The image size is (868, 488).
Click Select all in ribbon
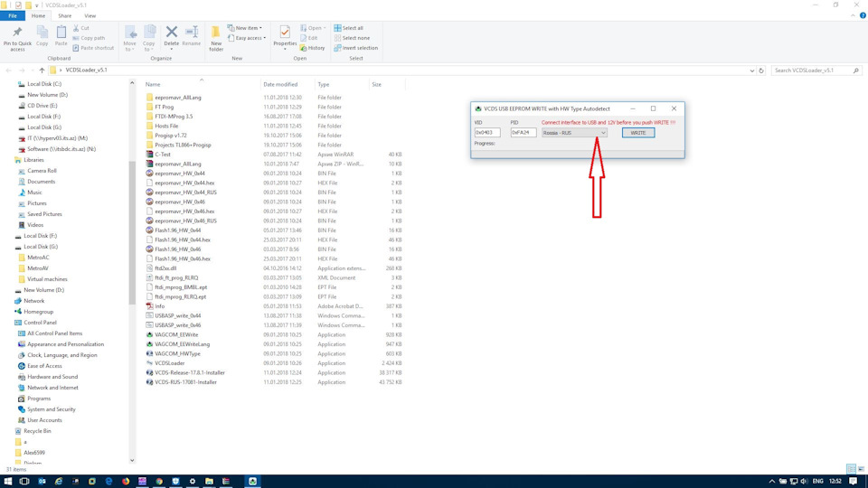click(349, 28)
